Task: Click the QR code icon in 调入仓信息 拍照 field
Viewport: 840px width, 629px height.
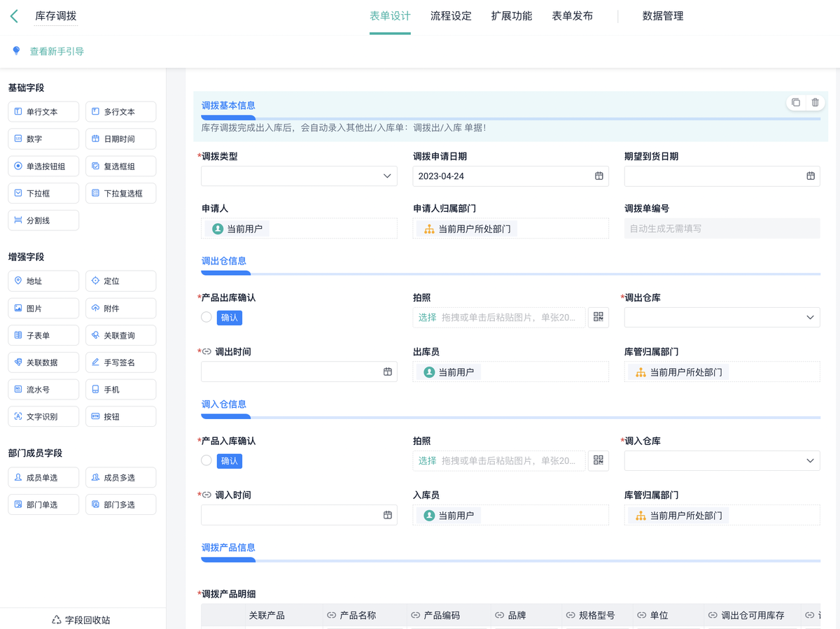Action: [598, 460]
